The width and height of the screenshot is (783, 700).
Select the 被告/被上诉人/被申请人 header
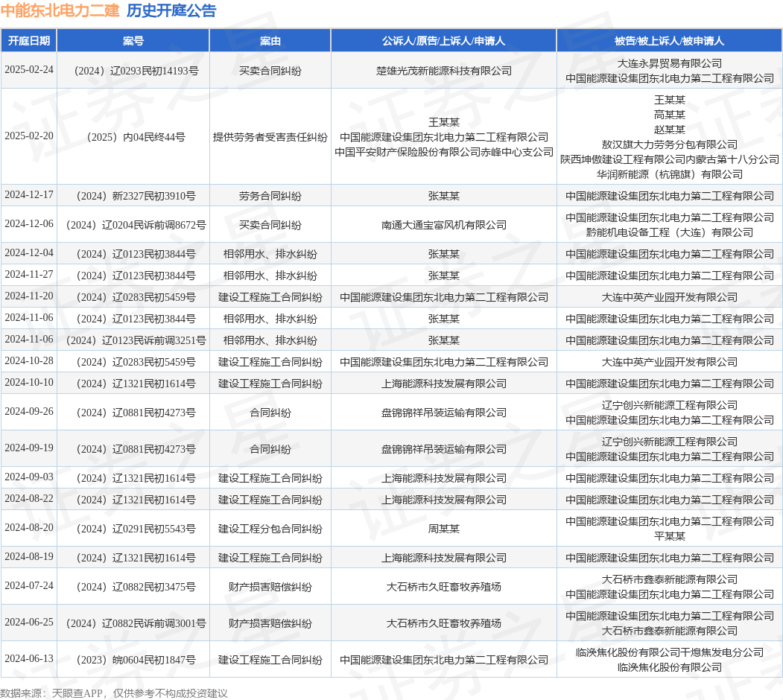pos(669,41)
